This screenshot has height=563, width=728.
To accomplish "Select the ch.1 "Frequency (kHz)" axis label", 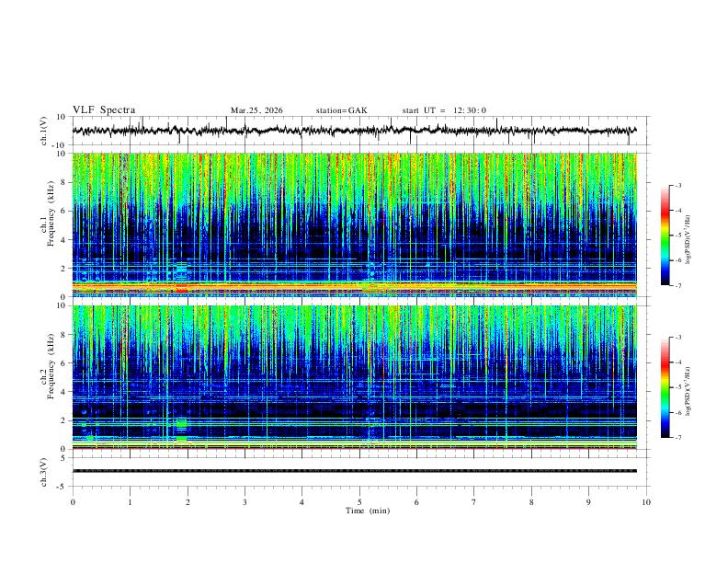I will (51, 214).
